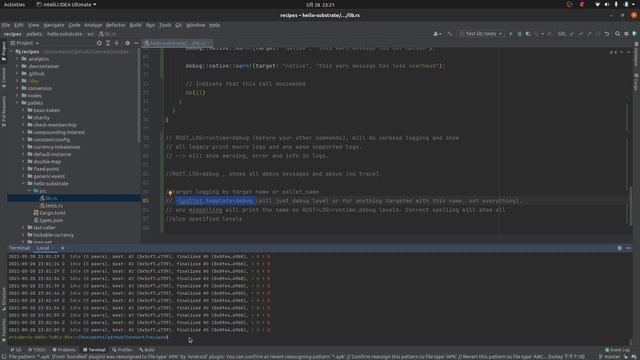Screen dimensions: 640x360
Task: Click network indicator in system tray
Action: click(597, 4)
